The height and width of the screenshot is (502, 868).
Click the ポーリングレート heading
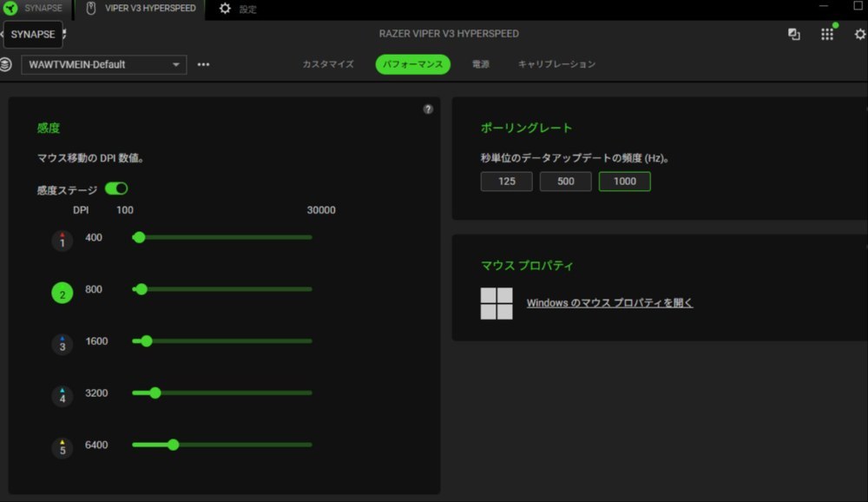tap(526, 128)
